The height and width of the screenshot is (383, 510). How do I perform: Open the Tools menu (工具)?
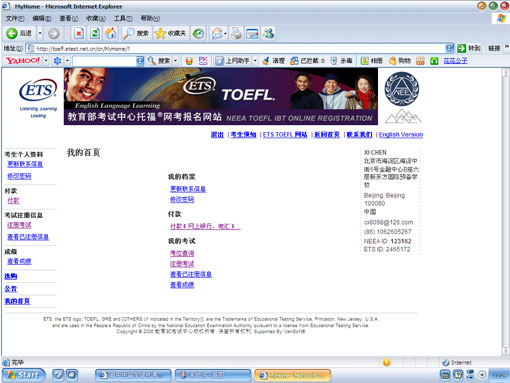(123, 18)
